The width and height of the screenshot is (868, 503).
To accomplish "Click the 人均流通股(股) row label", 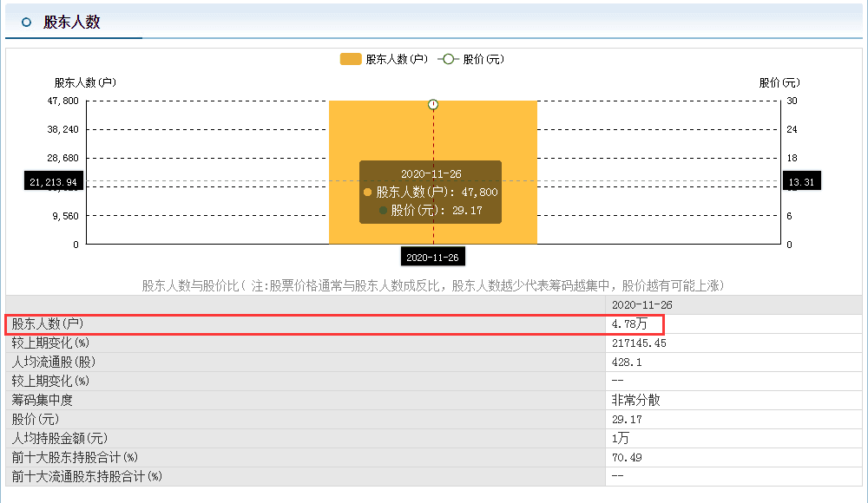I will [x=54, y=362].
